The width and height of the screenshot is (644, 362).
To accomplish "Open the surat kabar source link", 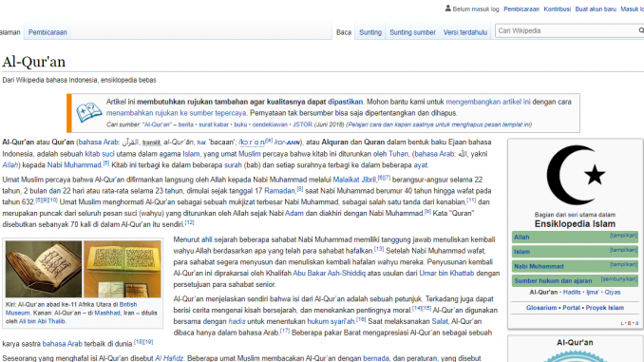I will point(214,124).
